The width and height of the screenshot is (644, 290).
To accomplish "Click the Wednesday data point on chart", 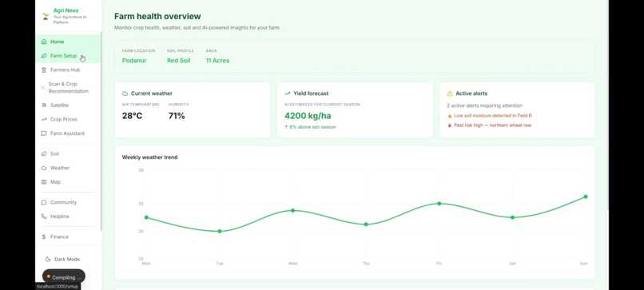I will tap(293, 210).
